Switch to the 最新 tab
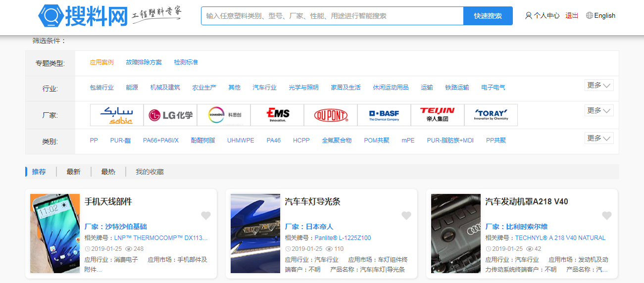This screenshot has width=644, height=283. (x=73, y=172)
